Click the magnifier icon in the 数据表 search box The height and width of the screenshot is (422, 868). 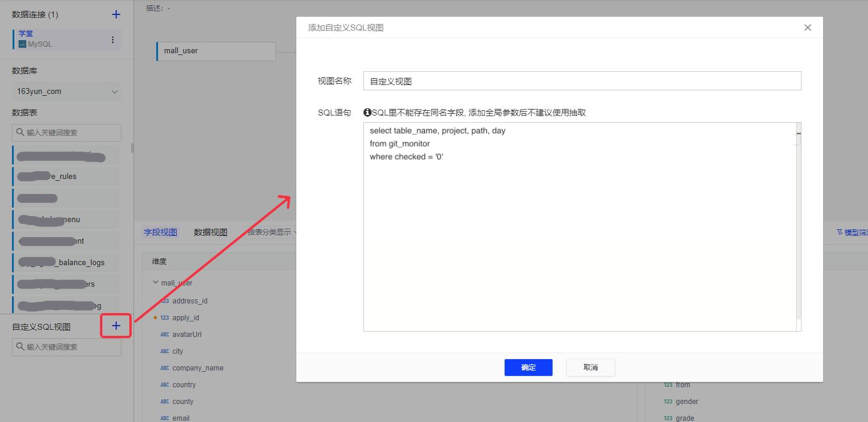pyautogui.click(x=20, y=132)
